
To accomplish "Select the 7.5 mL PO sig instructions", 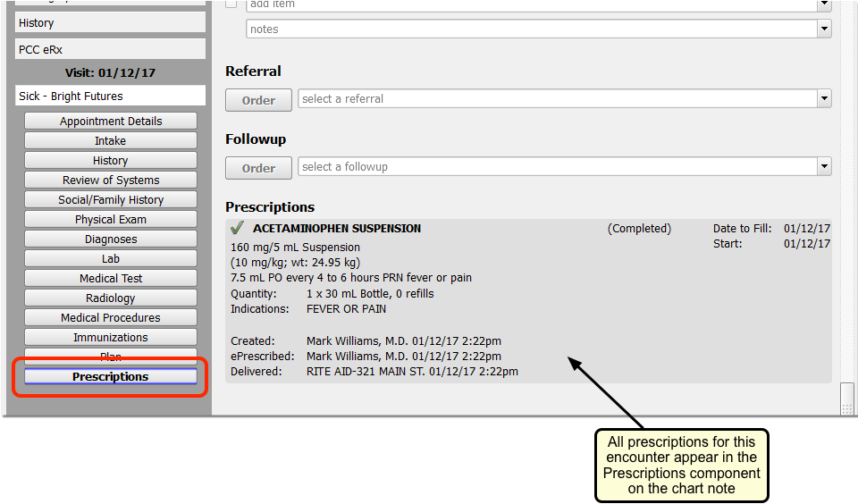I will pyautogui.click(x=351, y=278).
